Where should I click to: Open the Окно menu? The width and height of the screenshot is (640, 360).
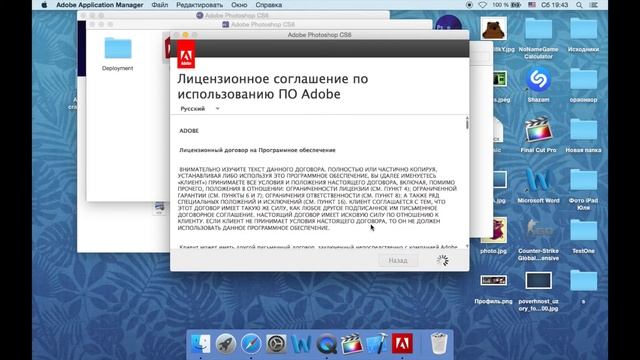239,5
